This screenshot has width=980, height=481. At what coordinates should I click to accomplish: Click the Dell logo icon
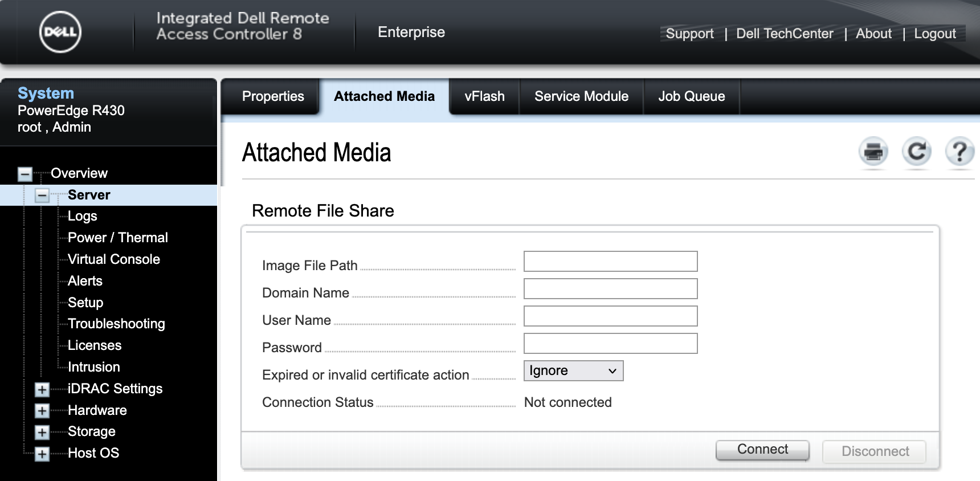(60, 32)
